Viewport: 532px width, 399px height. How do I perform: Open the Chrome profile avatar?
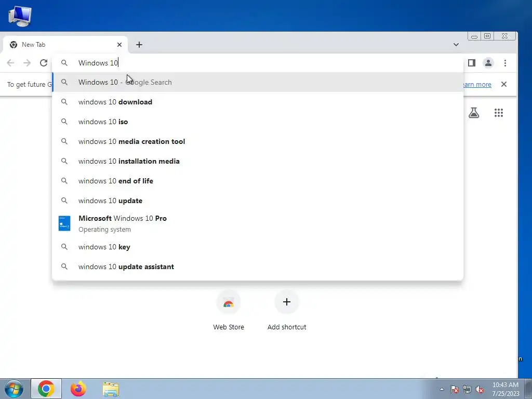click(x=488, y=63)
